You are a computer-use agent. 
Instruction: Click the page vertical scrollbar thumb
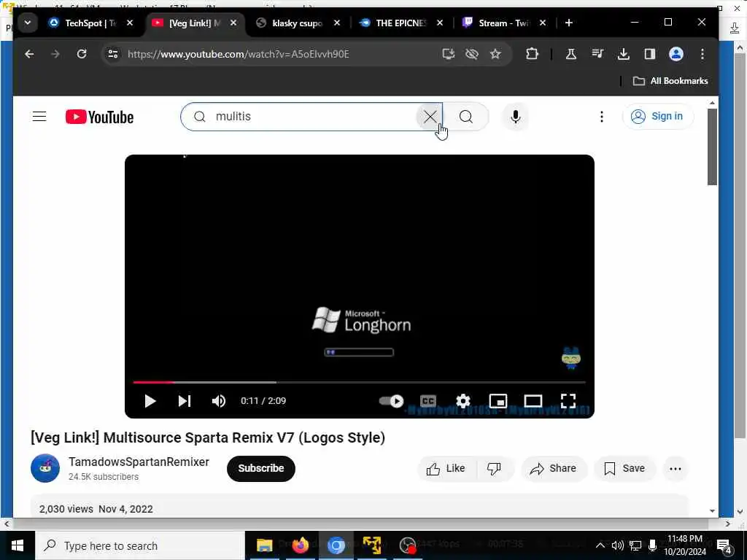point(712,147)
